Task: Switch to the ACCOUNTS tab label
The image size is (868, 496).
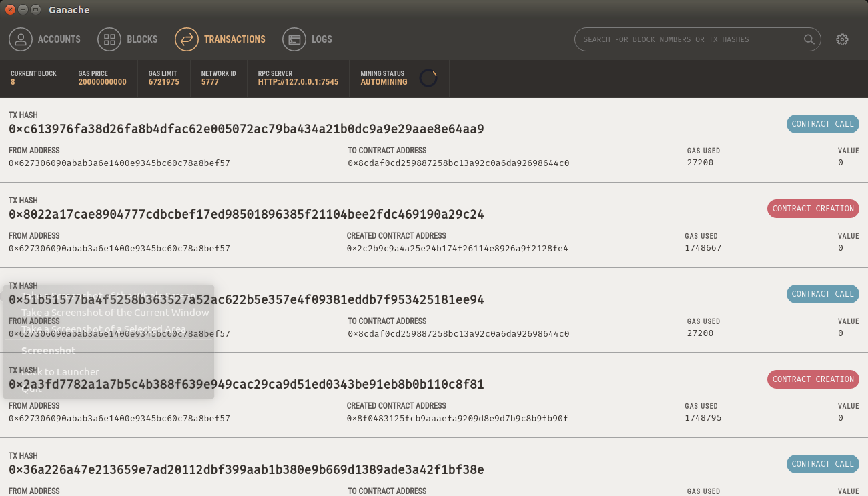Action: 59,39
